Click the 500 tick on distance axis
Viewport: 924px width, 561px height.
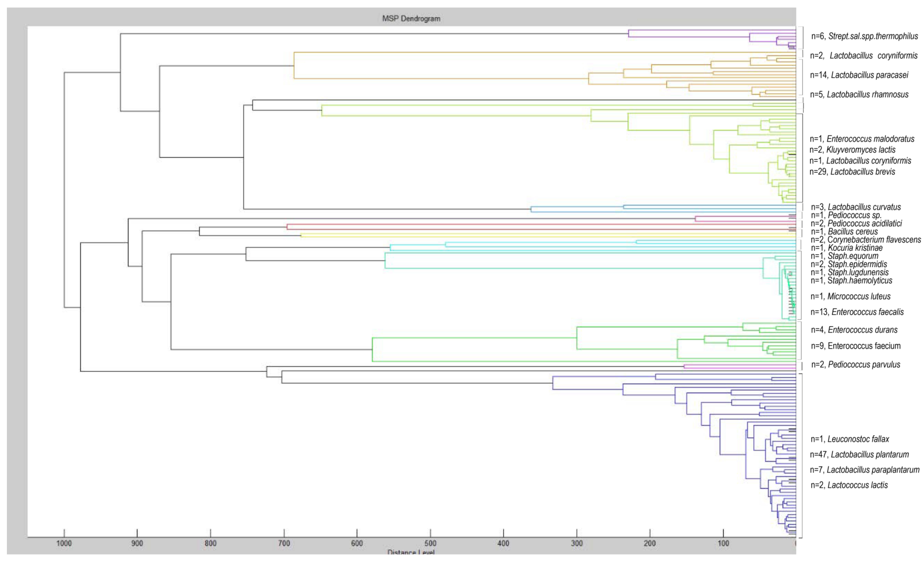[x=430, y=543]
